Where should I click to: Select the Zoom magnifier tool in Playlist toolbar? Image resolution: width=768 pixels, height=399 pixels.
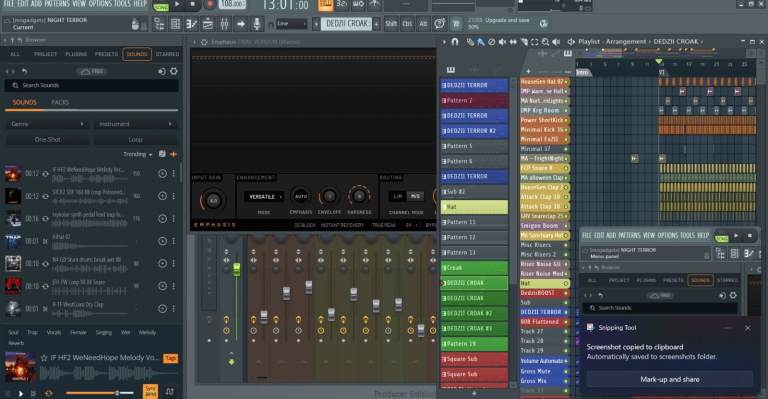[x=545, y=42]
